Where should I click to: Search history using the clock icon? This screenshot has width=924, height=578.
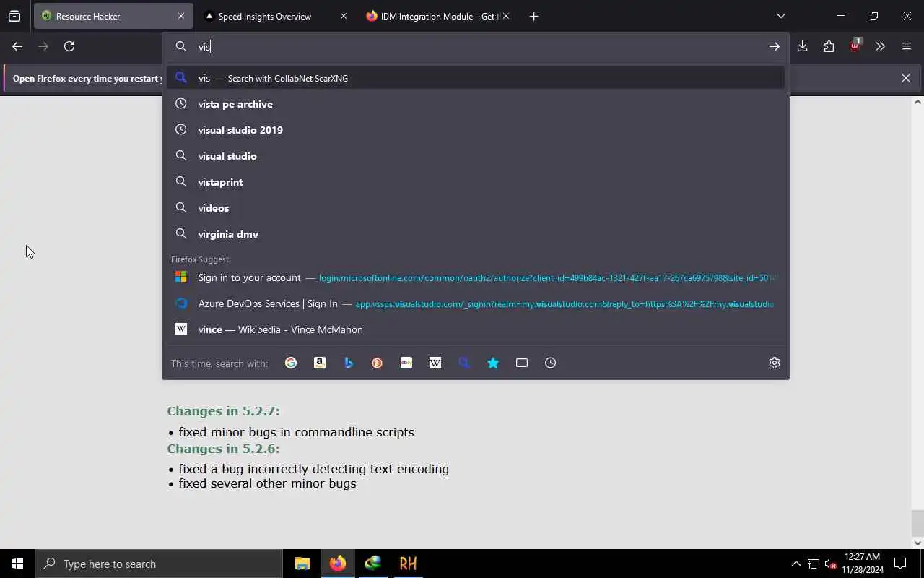551,363
